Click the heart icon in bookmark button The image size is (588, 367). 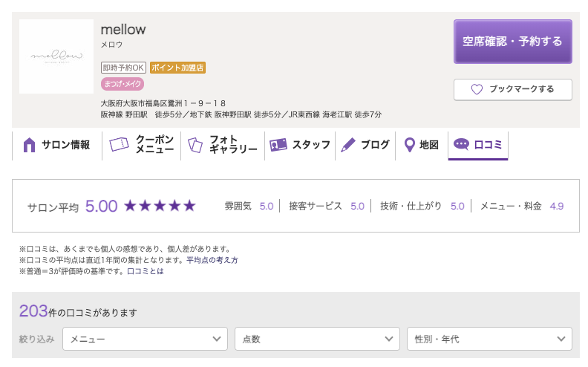click(477, 89)
